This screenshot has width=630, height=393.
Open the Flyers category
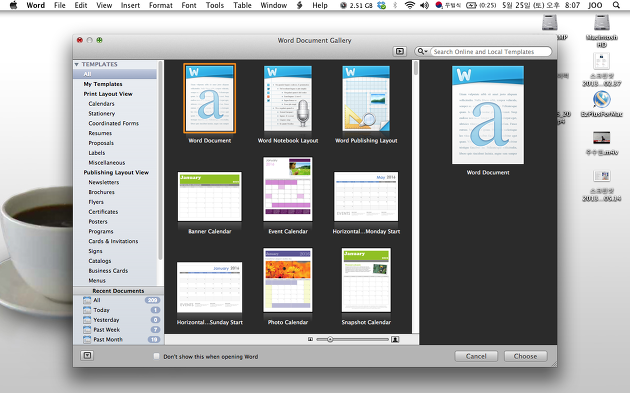[96, 202]
